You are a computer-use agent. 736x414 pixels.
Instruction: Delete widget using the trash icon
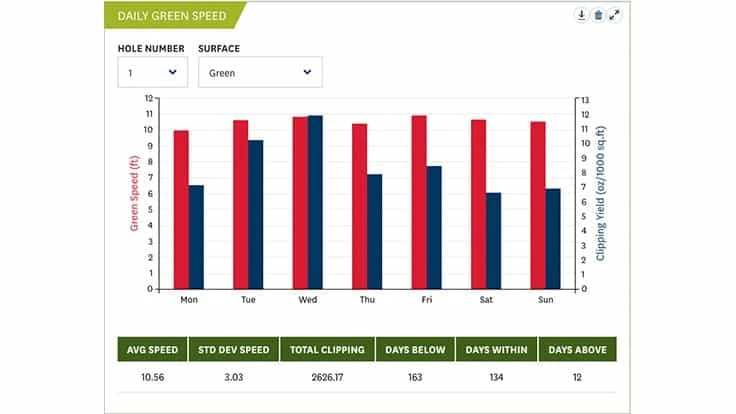tap(598, 15)
